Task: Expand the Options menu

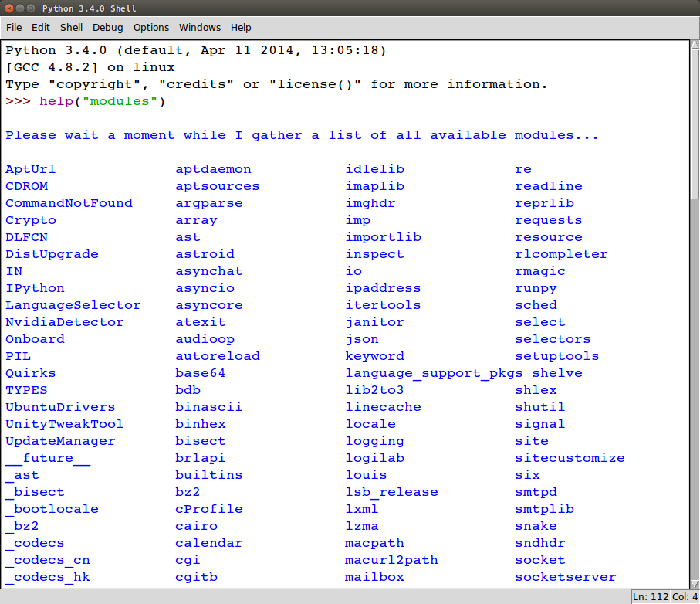Action: 150,28
